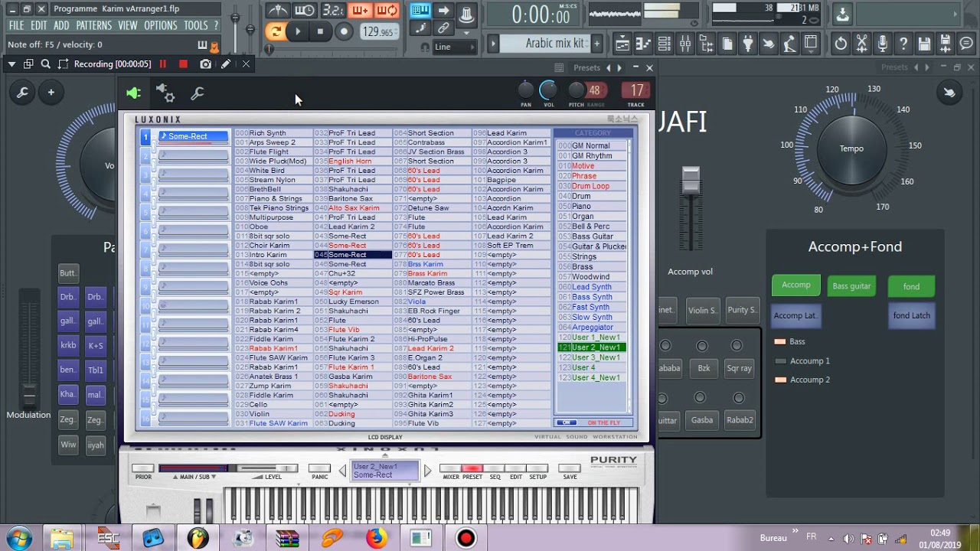
Task: Click the recorder screenshot camera icon
Action: point(205,64)
